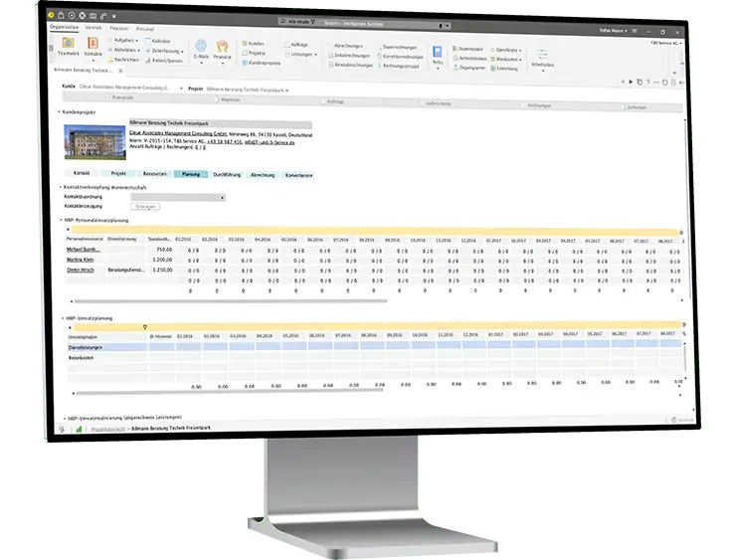The height and width of the screenshot is (560, 736).
Task: Open Organigramm from the ribbon
Action: [468, 68]
